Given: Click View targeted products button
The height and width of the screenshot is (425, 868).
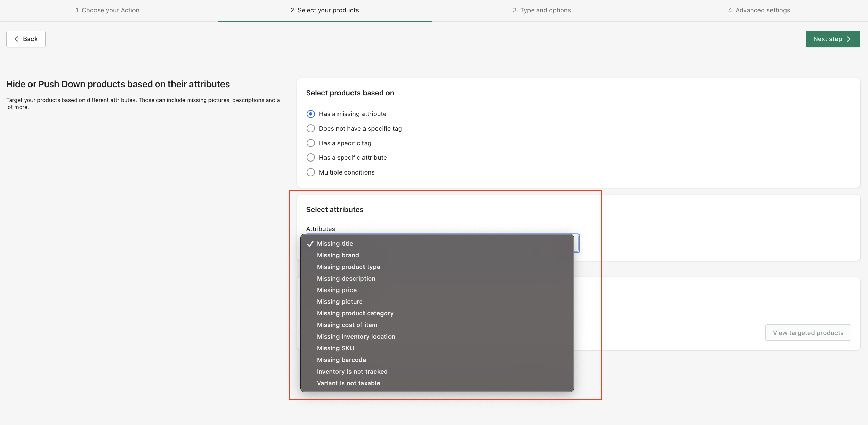Looking at the screenshot, I should coord(808,333).
